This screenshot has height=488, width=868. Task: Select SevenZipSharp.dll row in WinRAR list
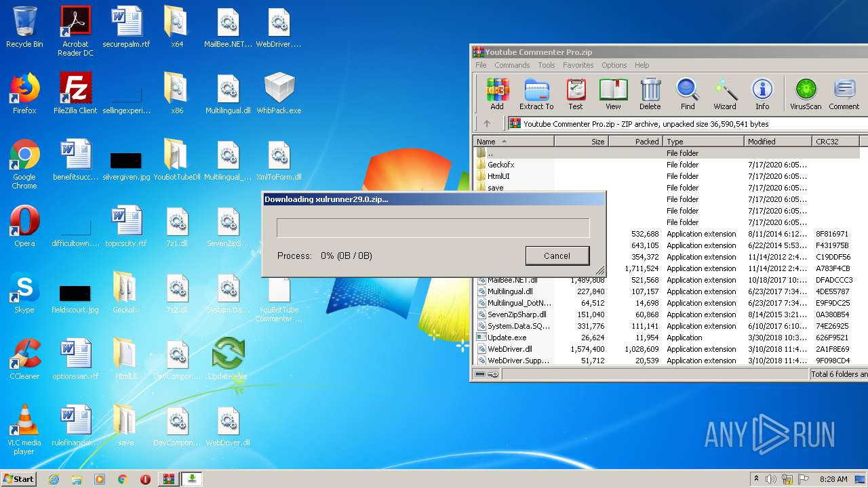667,314
